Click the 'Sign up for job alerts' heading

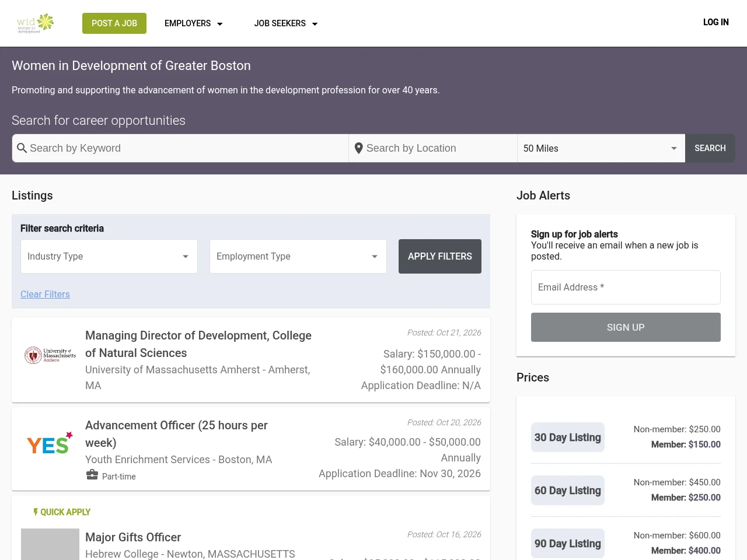pyautogui.click(x=574, y=234)
